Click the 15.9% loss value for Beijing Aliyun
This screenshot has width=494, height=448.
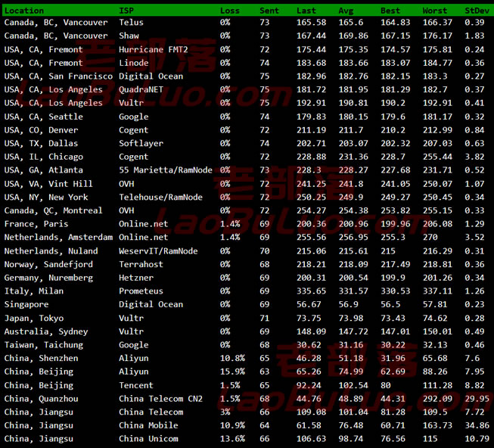point(232,372)
